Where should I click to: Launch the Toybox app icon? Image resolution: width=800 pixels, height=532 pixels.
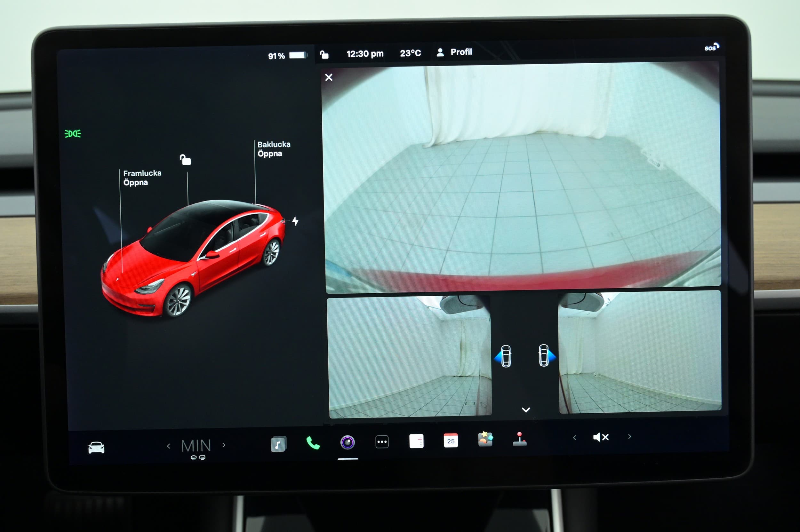tap(485, 439)
